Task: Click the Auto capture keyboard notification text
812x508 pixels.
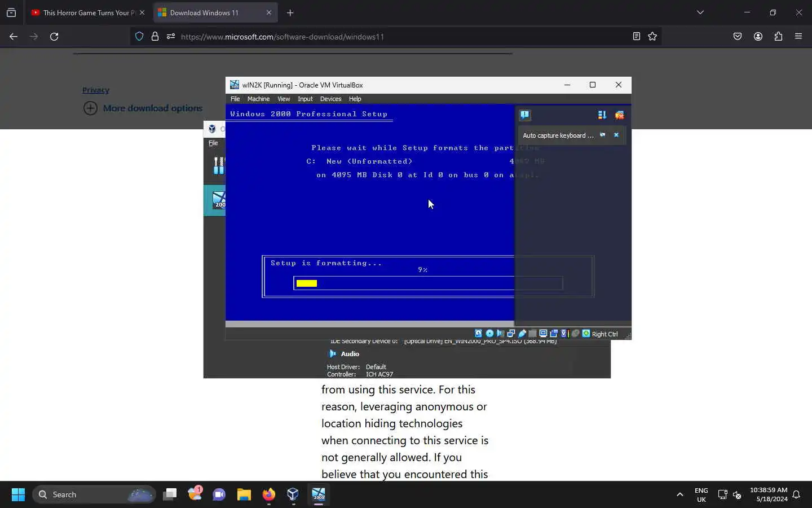Action: tap(558, 135)
